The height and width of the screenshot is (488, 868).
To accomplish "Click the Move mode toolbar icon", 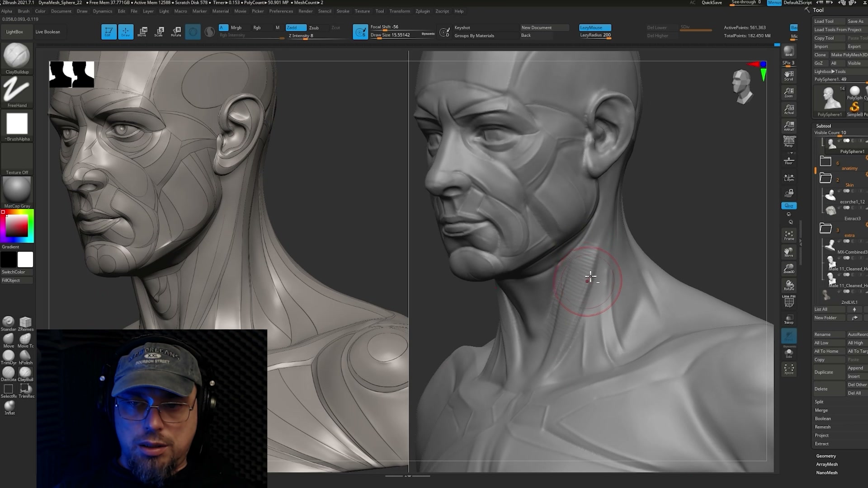I will tap(142, 32).
